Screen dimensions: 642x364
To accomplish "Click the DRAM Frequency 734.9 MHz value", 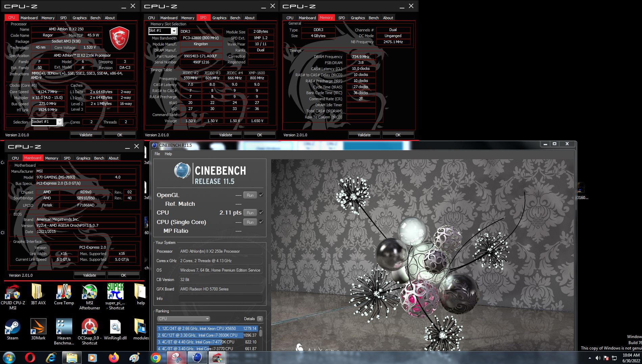I will (361, 57).
